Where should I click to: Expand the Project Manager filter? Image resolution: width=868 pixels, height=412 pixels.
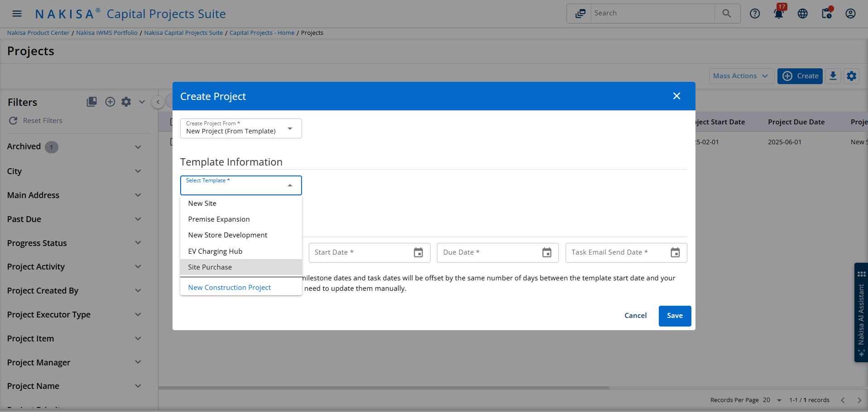(138, 362)
